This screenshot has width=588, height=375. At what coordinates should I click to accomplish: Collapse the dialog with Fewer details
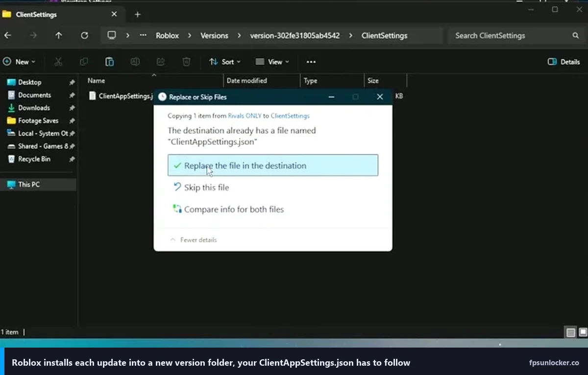point(194,240)
